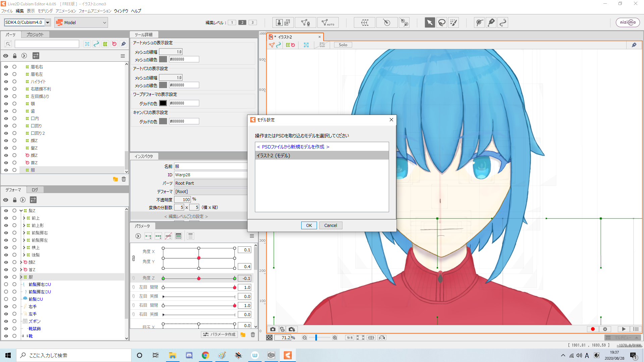Switch to the プロジェクト tab
644x362 pixels.
click(x=35, y=34)
